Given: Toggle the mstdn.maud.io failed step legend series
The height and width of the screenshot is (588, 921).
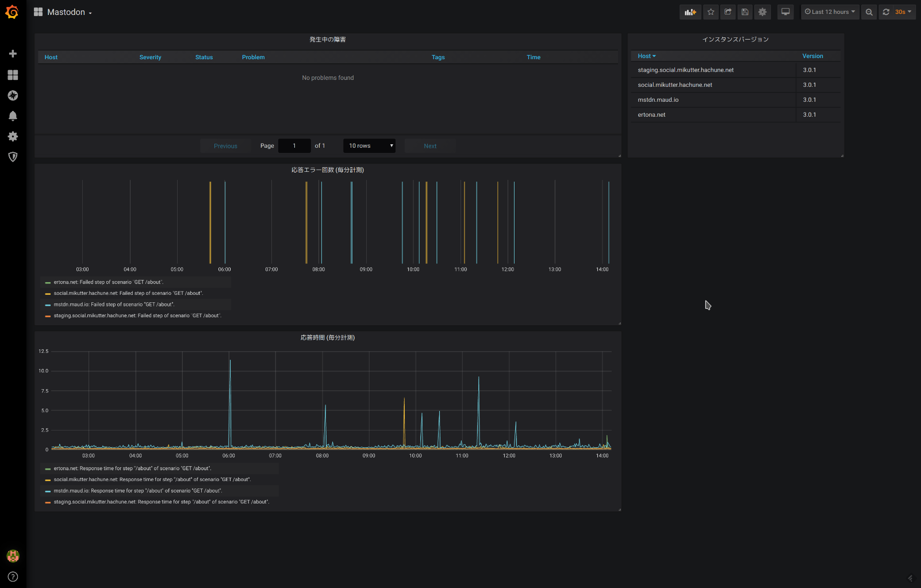Looking at the screenshot, I should [114, 305].
